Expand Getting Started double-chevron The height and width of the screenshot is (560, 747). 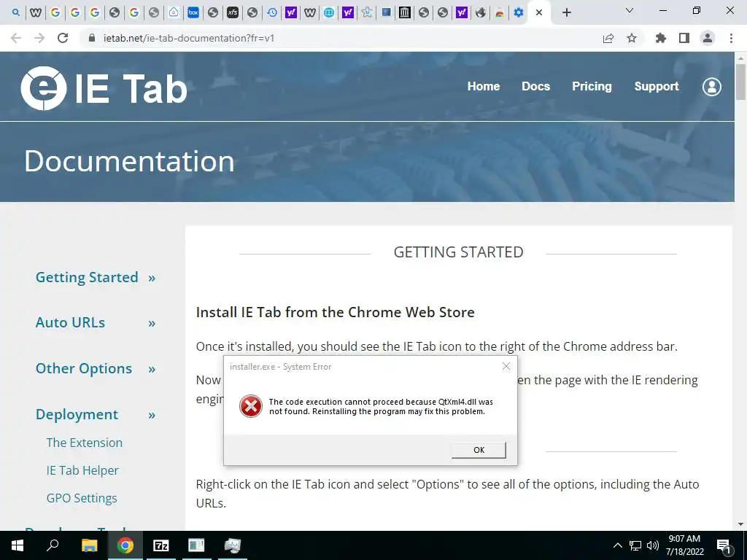pyautogui.click(x=152, y=278)
